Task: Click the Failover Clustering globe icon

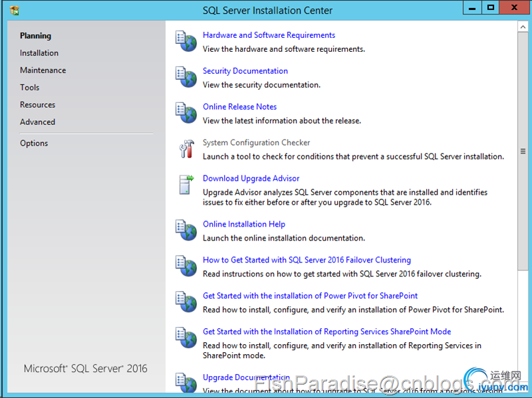Action: point(186,266)
